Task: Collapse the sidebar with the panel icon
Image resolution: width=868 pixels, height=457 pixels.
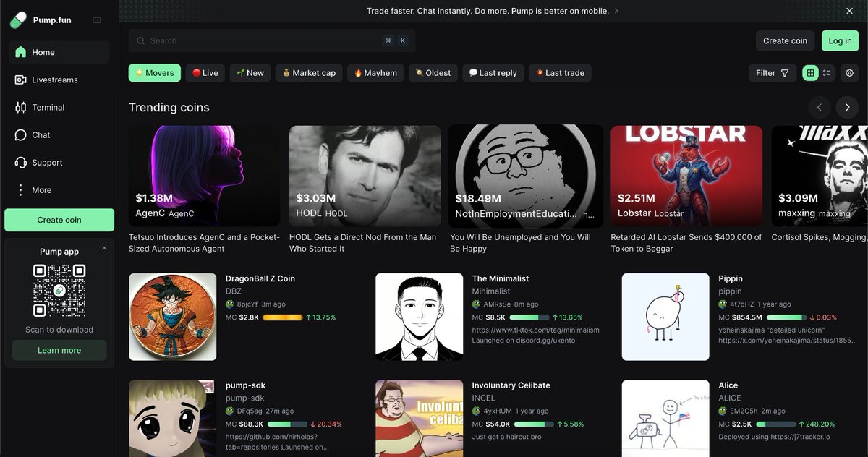Action: [x=97, y=20]
